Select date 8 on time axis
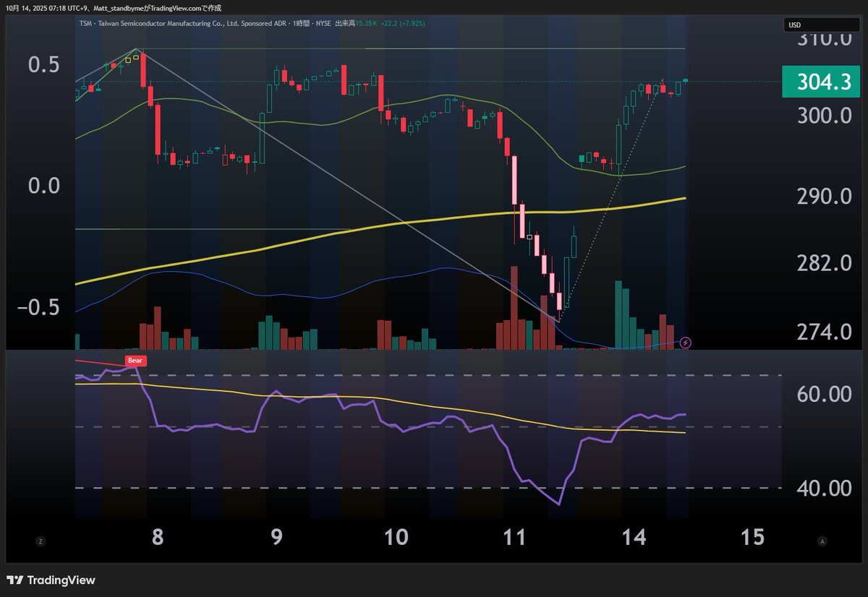This screenshot has height=597, width=868. pos(158,538)
